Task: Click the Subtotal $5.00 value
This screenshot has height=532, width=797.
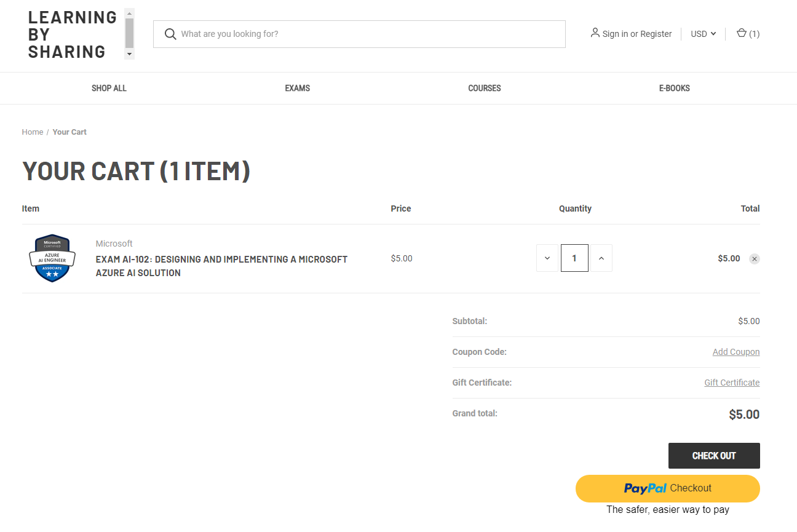Action: (x=749, y=321)
